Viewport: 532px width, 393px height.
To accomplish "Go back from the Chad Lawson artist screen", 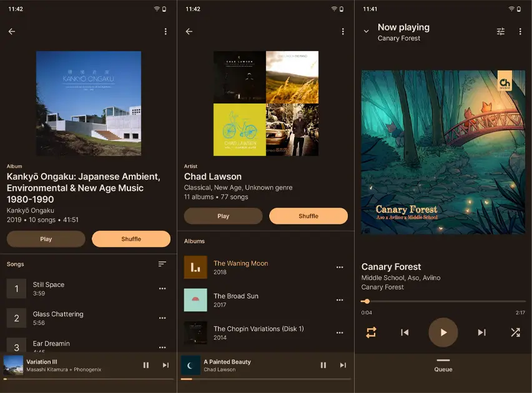I will [x=189, y=32].
